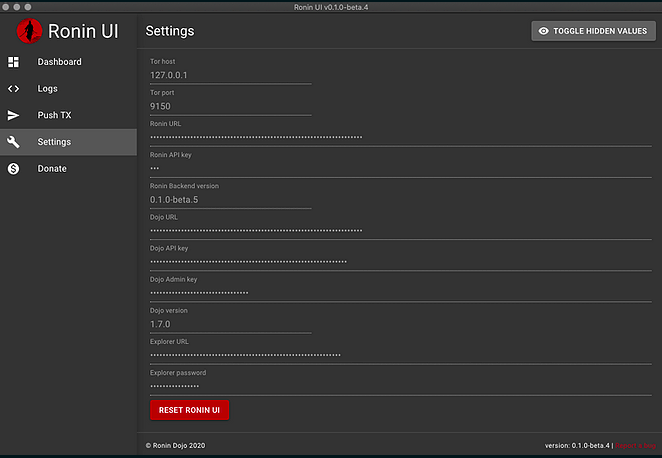This screenshot has width=662, height=458.
Task: Click the Dojo version label
Action: click(x=168, y=311)
